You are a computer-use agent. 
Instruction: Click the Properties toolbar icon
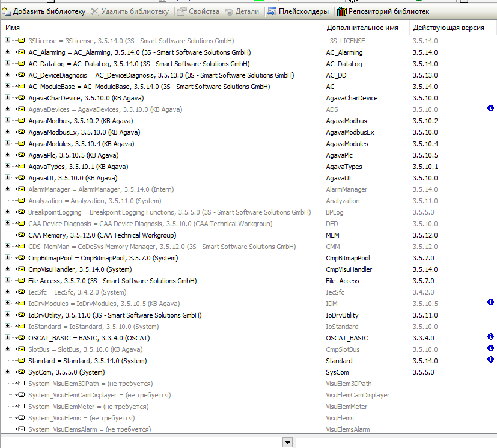[x=181, y=12]
